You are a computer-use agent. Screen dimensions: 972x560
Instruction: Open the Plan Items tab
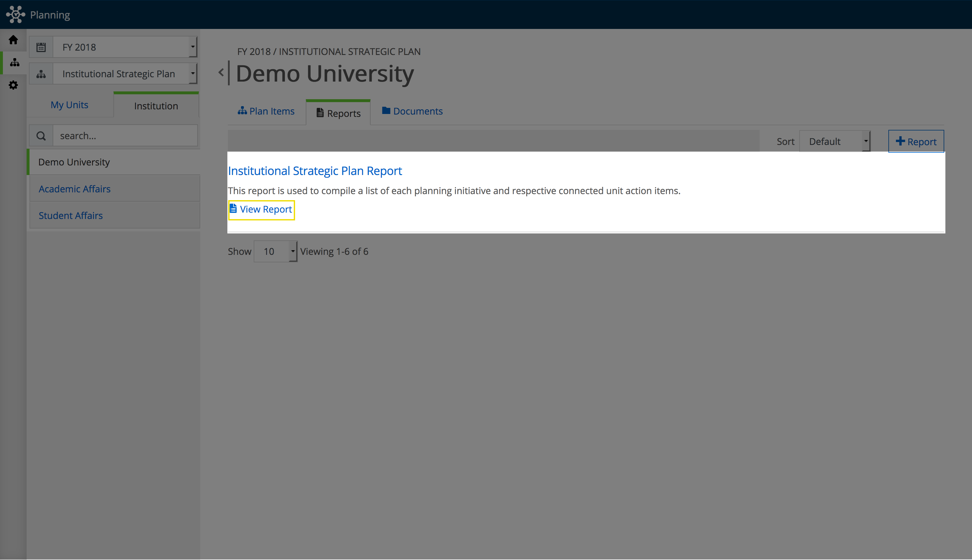coord(266,111)
